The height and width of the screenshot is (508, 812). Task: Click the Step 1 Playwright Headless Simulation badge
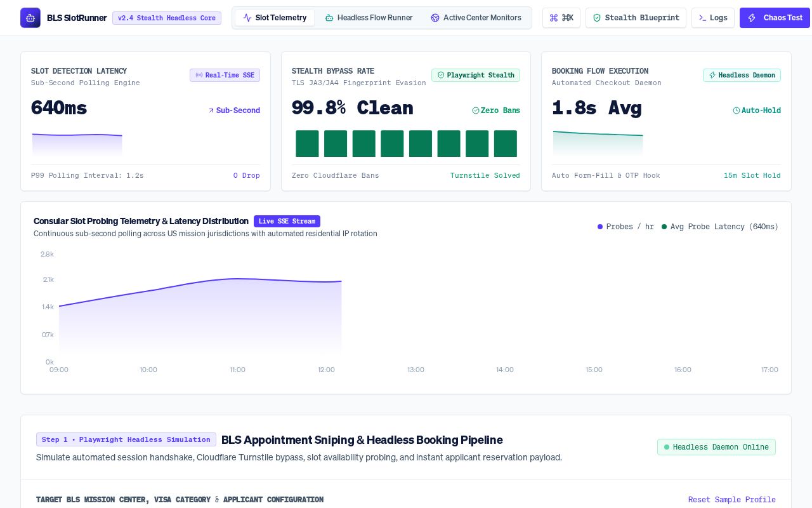[126, 439]
